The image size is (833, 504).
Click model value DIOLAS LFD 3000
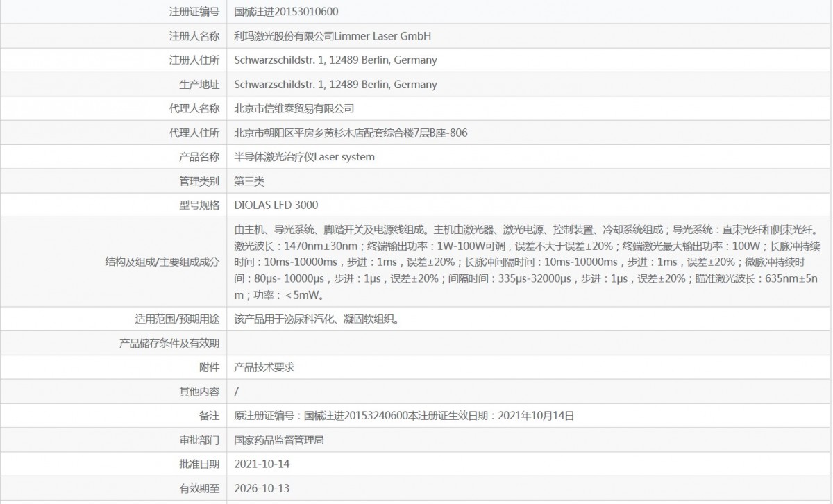(276, 205)
